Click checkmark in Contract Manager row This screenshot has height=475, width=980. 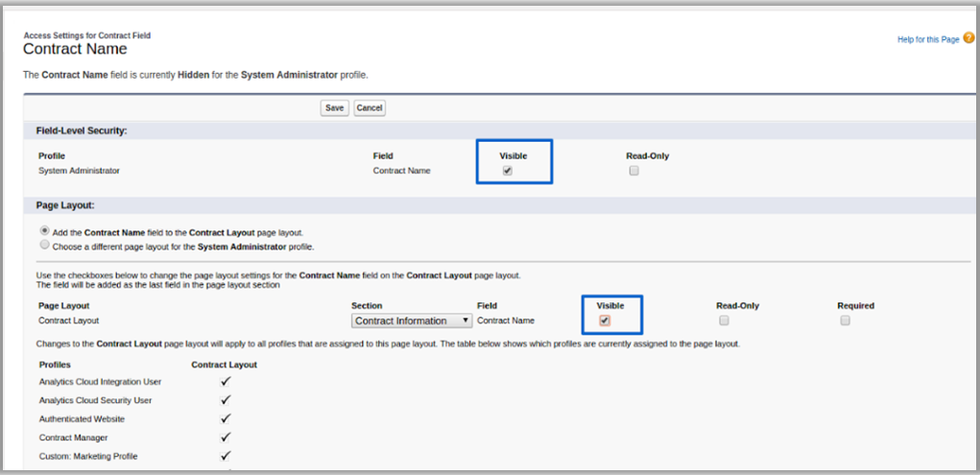pyautogui.click(x=226, y=438)
